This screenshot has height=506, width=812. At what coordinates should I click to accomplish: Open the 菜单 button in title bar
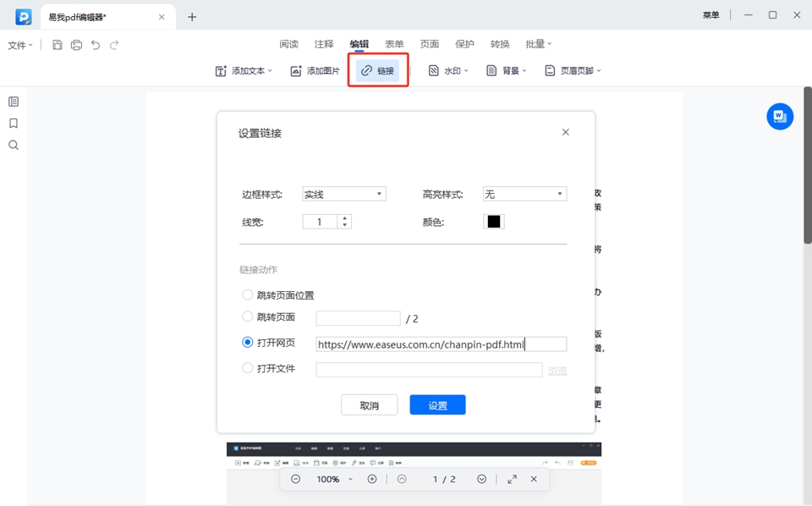[x=711, y=15]
